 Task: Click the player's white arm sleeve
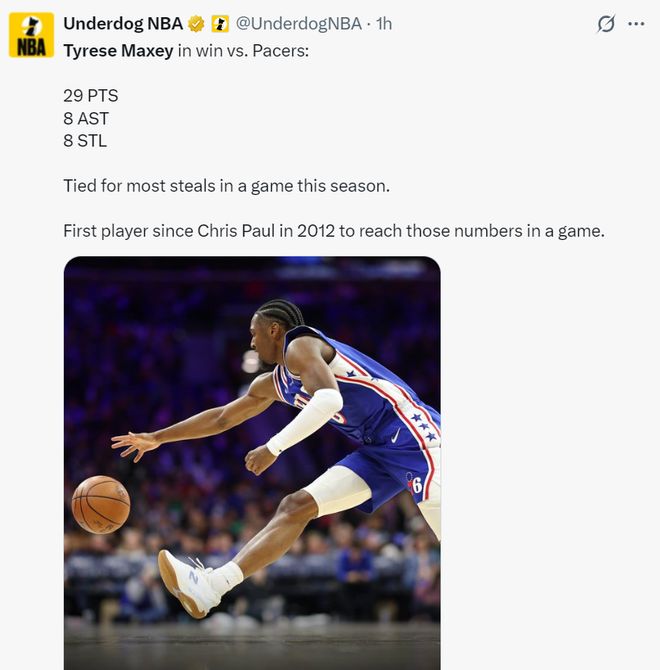click(x=305, y=421)
